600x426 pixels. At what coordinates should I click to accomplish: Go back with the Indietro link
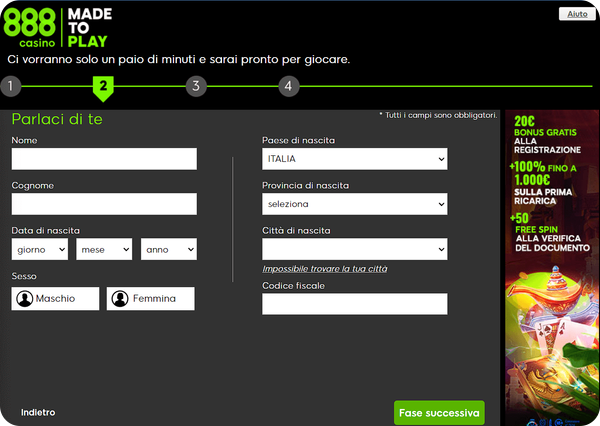38,413
